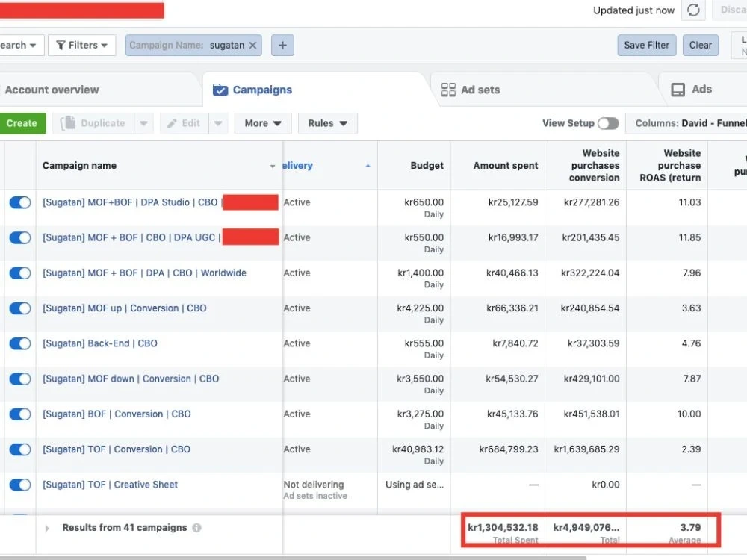Click kr4,949,076... total conversion summary
Image resolution: width=747 pixels, height=560 pixels.
(x=586, y=527)
